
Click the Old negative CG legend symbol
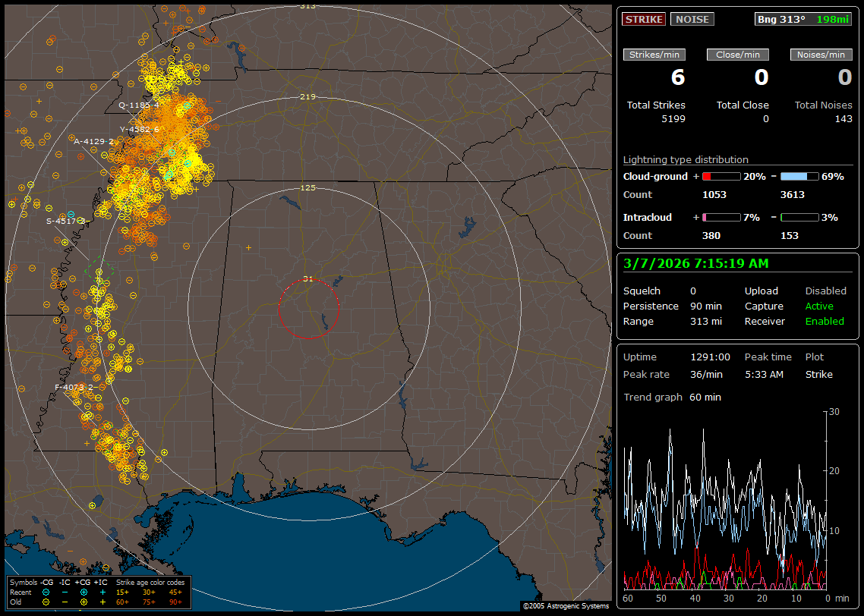(46, 602)
